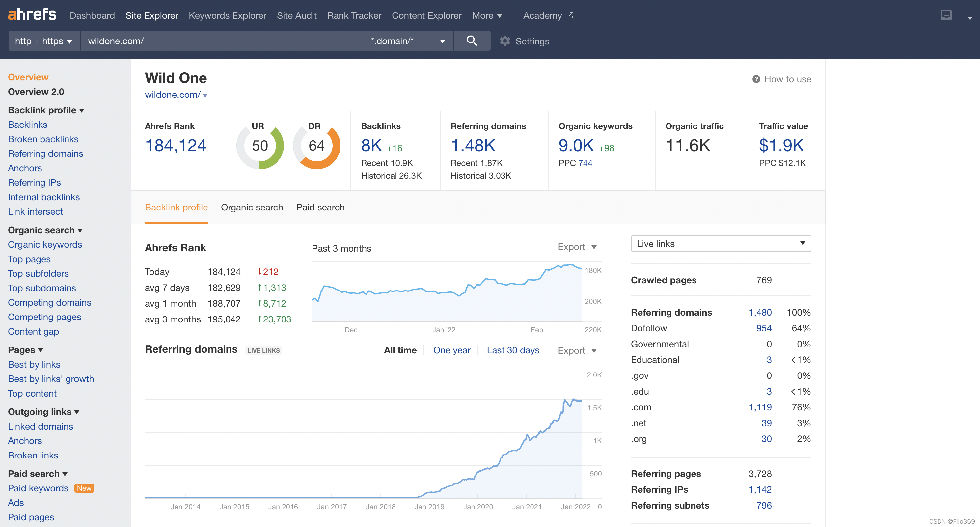
Task: Open the notifications message icon
Action: (x=946, y=15)
